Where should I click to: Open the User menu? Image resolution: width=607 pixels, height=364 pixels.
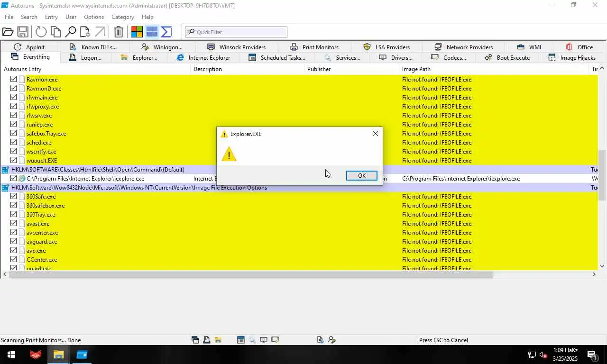click(71, 17)
